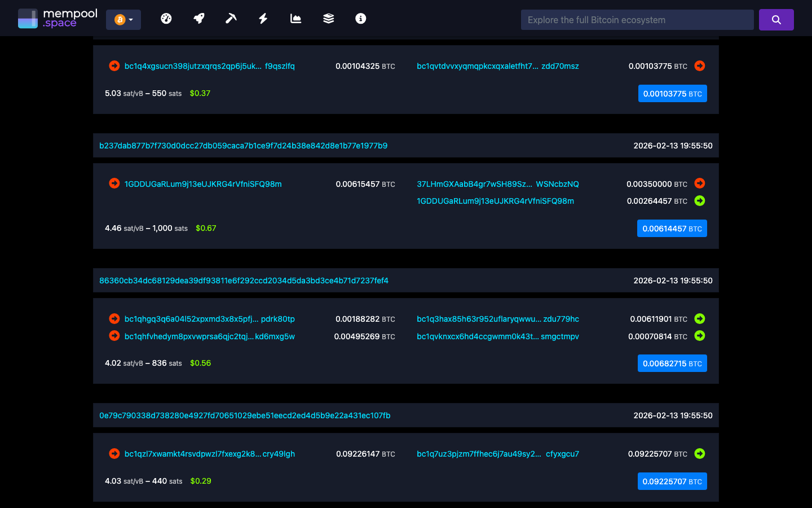Select the rocket accelerator icon

(x=198, y=18)
